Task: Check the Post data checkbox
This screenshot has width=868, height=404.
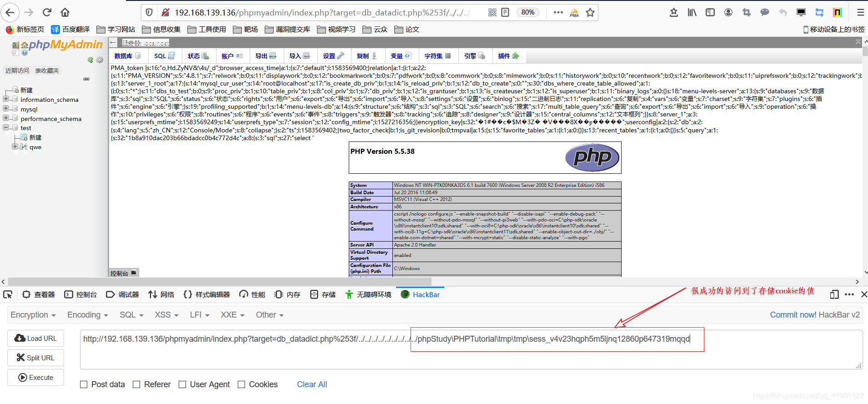Action: coord(84,384)
